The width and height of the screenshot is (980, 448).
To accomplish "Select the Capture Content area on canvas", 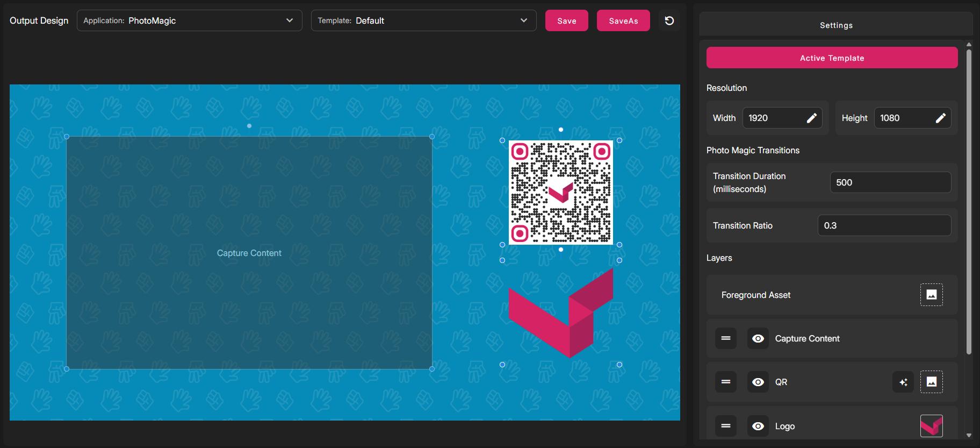I will tap(249, 253).
